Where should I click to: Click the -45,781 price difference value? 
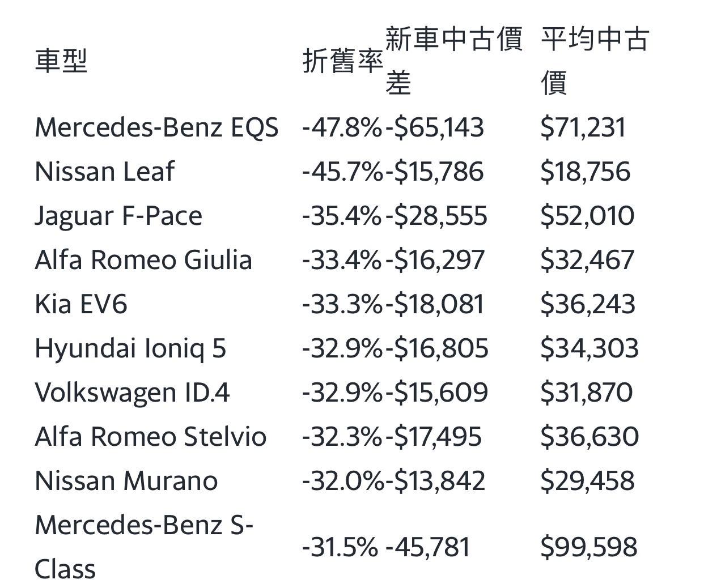(x=428, y=547)
